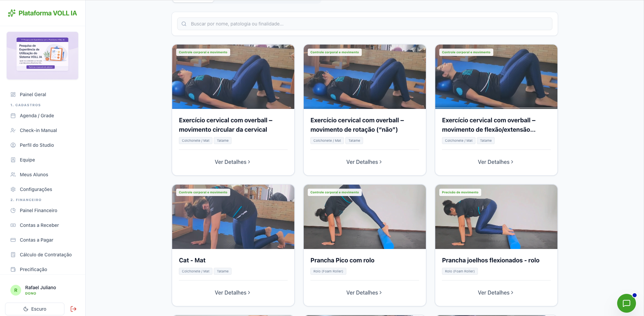Image resolution: width=644 pixels, height=316 pixels.
Task: Toggle the Escuro dark mode button
Action: point(35,309)
